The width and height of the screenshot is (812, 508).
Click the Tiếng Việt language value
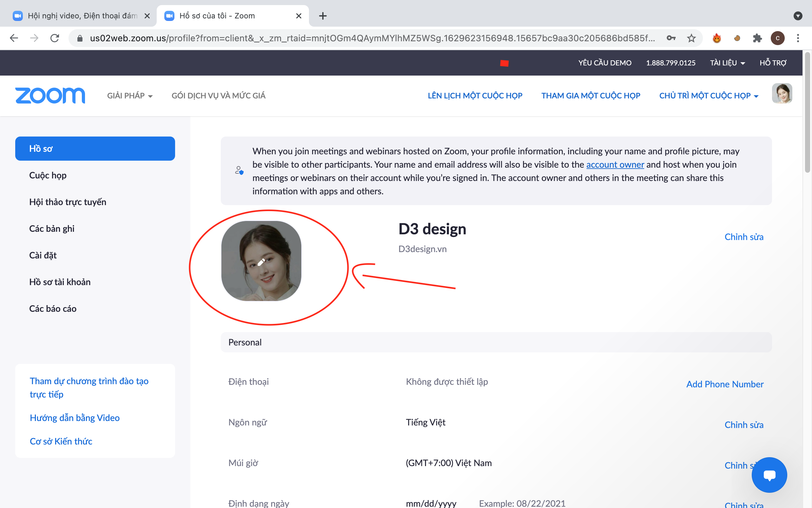[425, 422]
